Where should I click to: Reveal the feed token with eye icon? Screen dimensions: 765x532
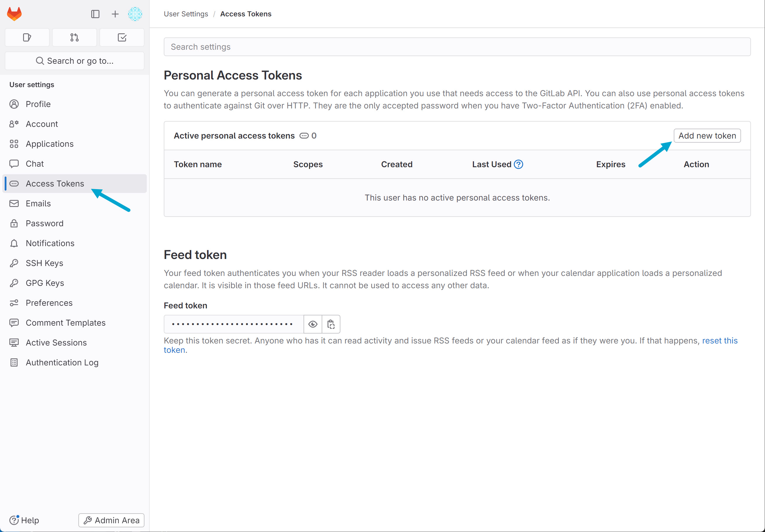313,324
